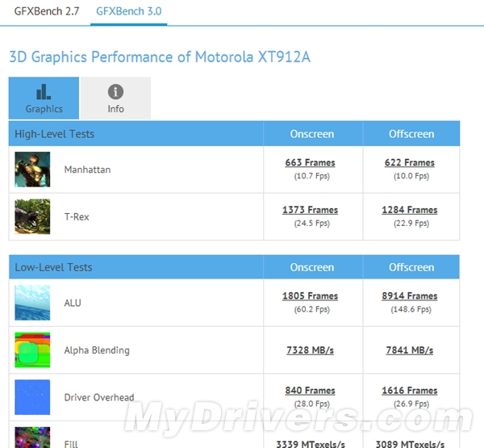This screenshot has width=484, height=448.
Task: Click the ALU test name
Action: pos(73,303)
